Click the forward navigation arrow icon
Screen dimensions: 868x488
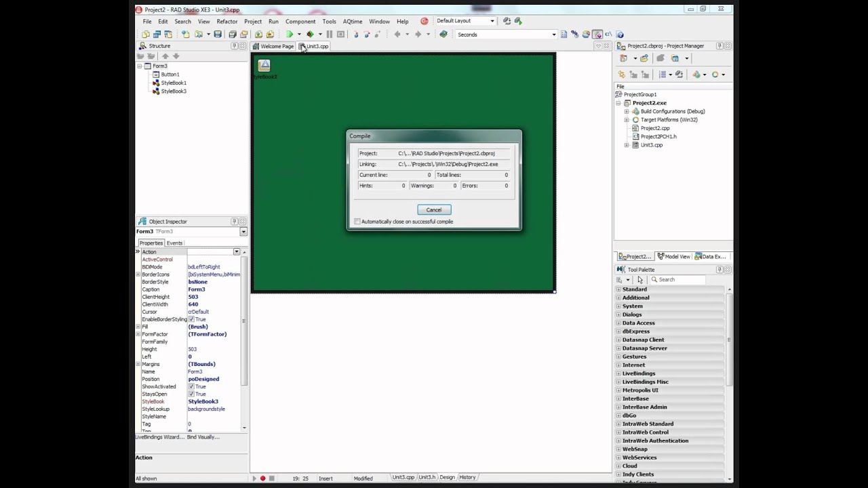pos(418,34)
